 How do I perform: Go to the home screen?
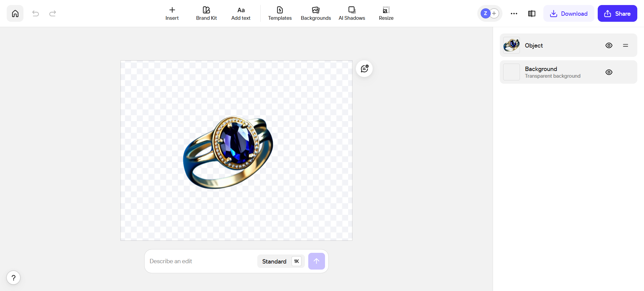coord(15,13)
